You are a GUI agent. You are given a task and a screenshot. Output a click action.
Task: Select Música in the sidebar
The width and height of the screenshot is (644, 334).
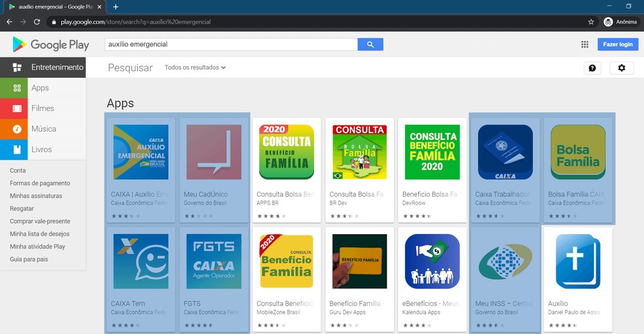[43, 129]
